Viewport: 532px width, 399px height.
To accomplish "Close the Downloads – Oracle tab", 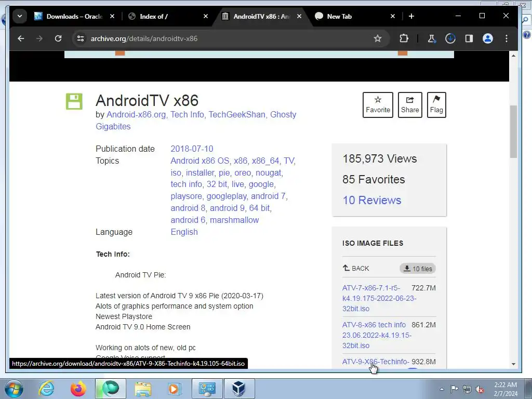I will [112, 16].
